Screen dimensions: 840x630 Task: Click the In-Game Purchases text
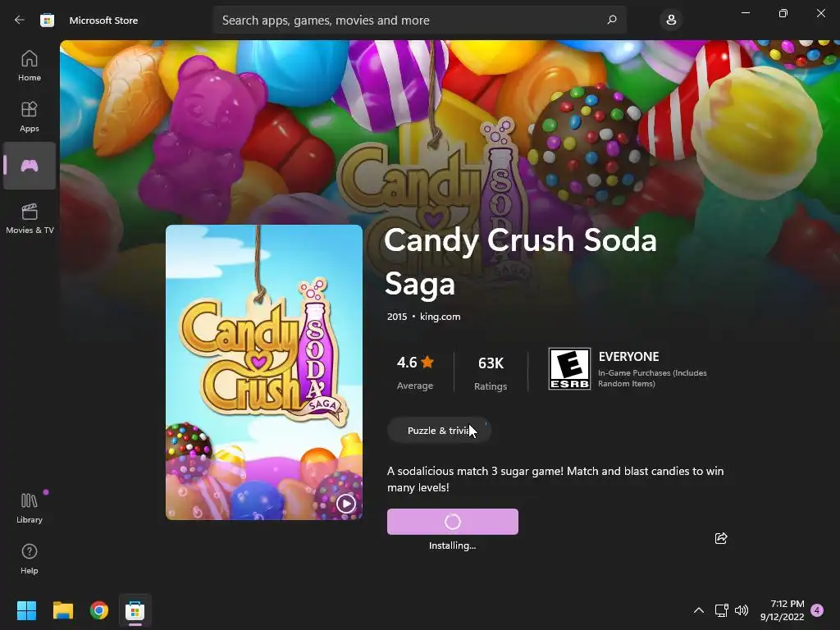pos(652,378)
